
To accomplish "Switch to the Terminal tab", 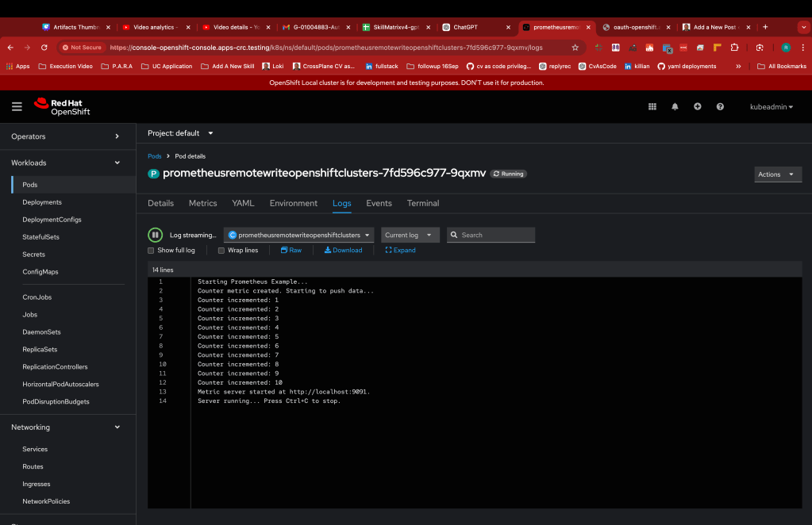I will coord(422,203).
